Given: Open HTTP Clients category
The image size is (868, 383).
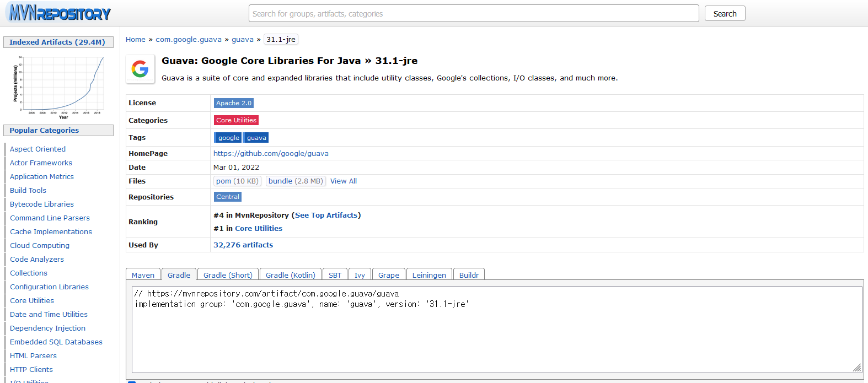Looking at the screenshot, I should click(31, 369).
